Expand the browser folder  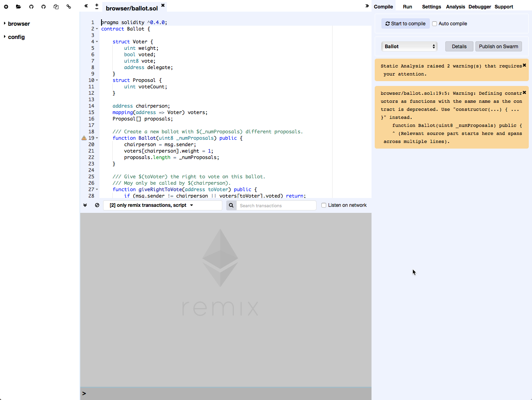tap(5, 24)
